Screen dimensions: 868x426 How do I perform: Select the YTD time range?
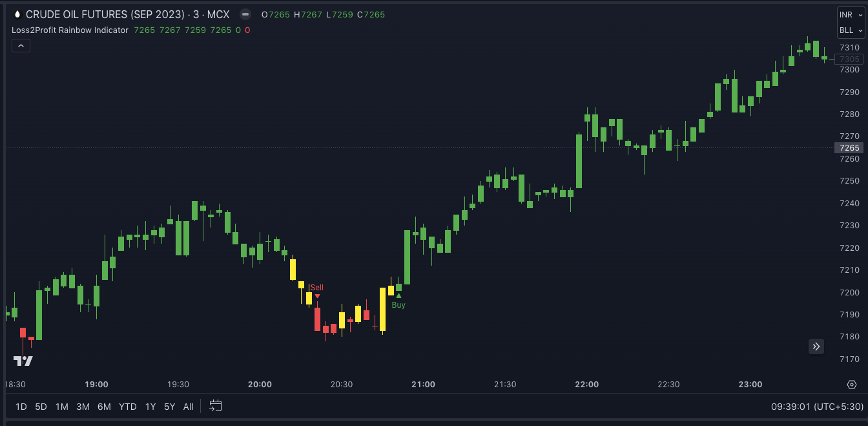[x=128, y=407]
